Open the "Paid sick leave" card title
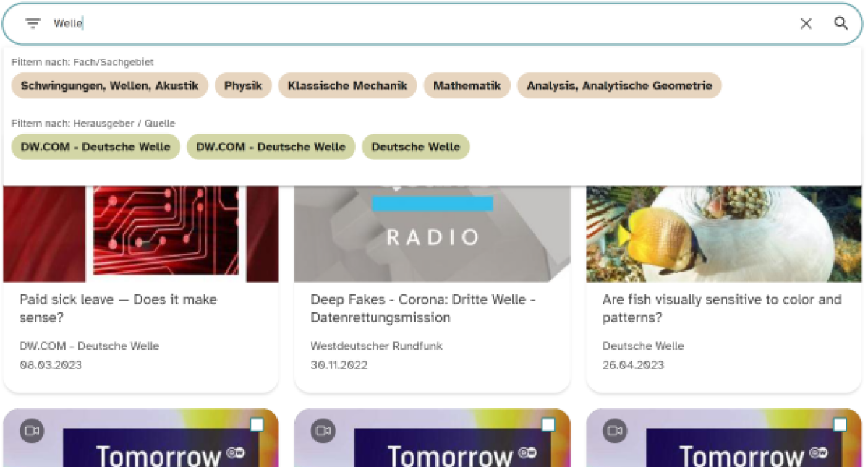 (118, 309)
